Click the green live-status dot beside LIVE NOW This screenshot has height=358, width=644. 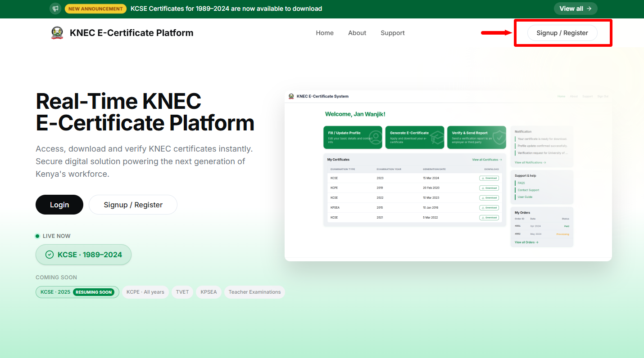pos(38,236)
